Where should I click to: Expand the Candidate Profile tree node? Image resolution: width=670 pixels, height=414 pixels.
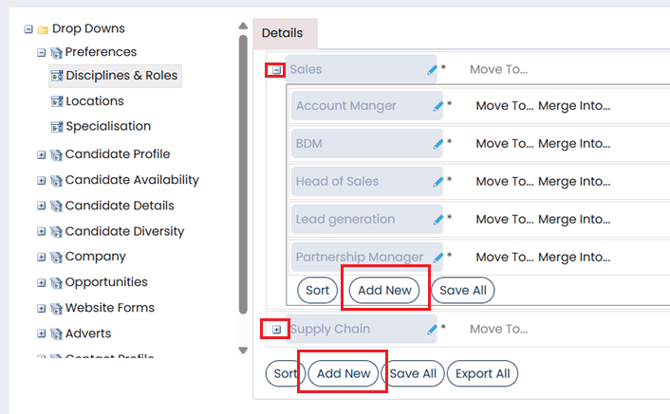click(41, 155)
